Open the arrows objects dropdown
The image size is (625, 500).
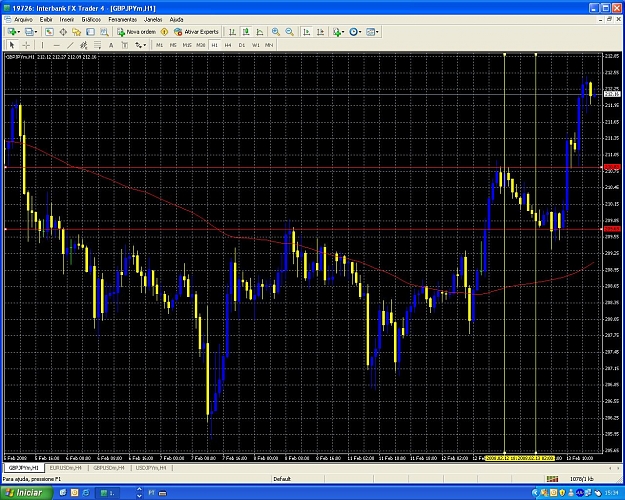pyautogui.click(x=140, y=45)
